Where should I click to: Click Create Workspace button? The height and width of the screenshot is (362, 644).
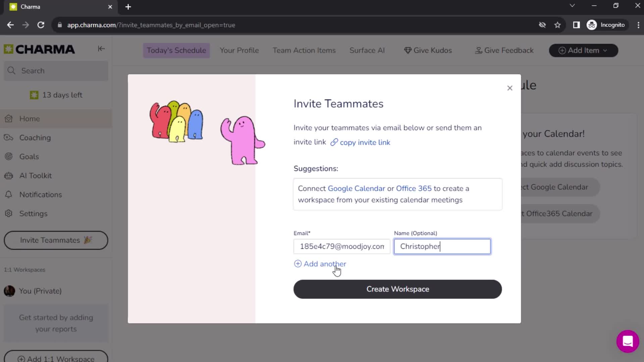pos(397,289)
